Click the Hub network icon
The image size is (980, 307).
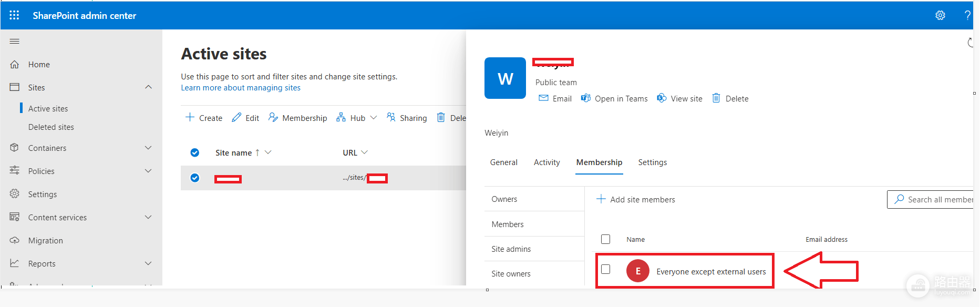[x=341, y=117]
